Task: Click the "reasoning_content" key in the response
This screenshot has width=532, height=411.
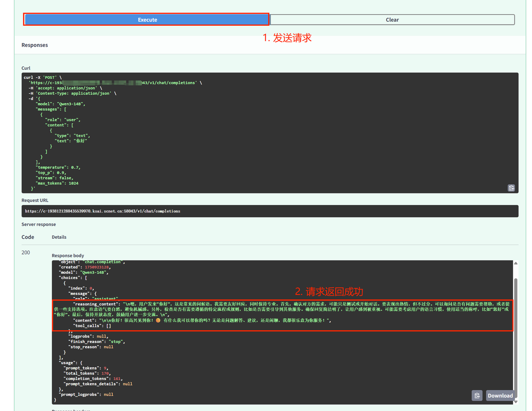Action: point(96,304)
